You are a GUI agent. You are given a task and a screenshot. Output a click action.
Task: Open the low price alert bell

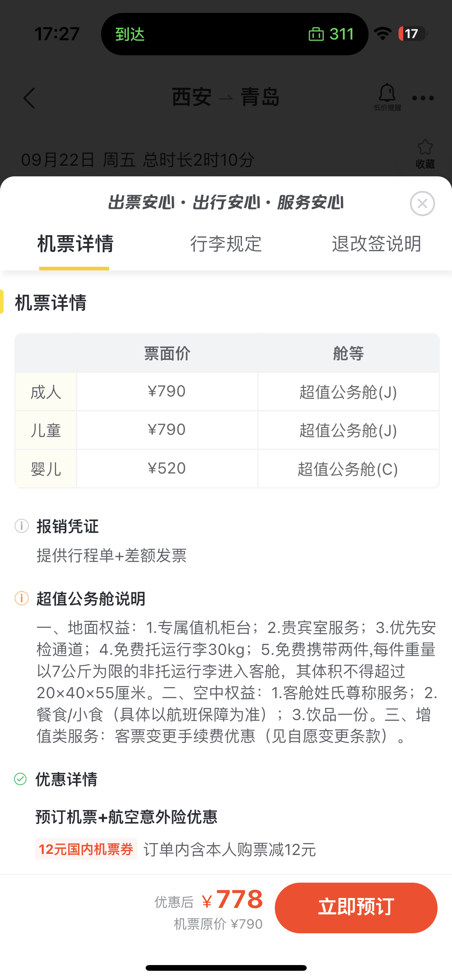[387, 97]
